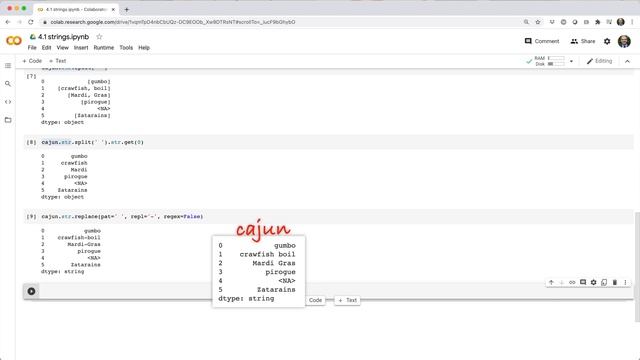Copy link to cell icon

(572, 282)
